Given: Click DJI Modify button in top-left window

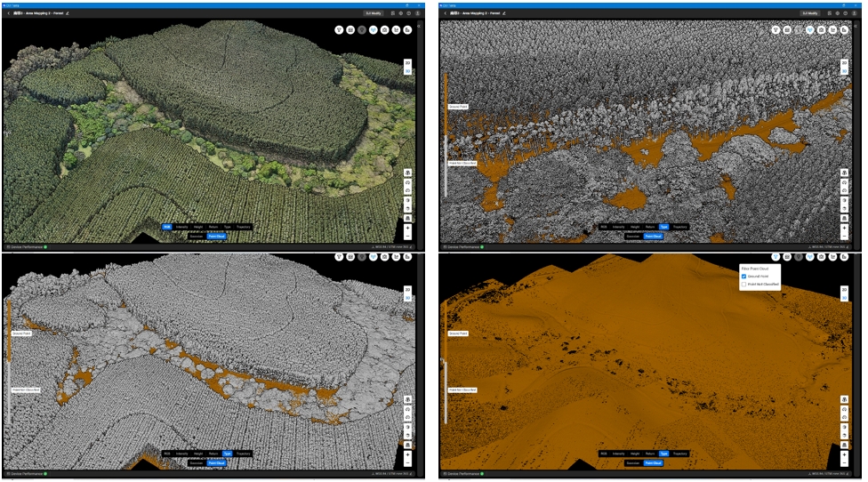Looking at the screenshot, I should (374, 13).
